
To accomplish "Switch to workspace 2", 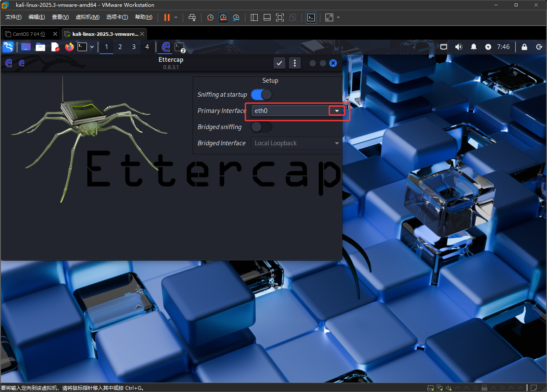I will [x=120, y=47].
